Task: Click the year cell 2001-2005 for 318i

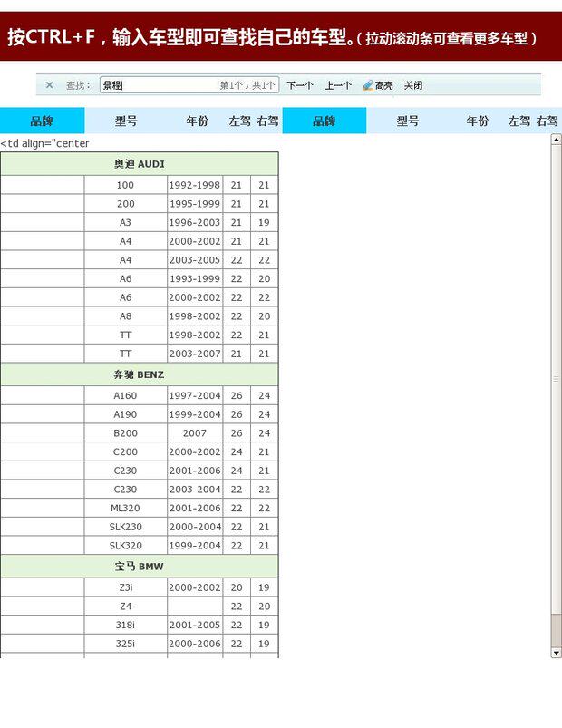Action: pyautogui.click(x=195, y=625)
